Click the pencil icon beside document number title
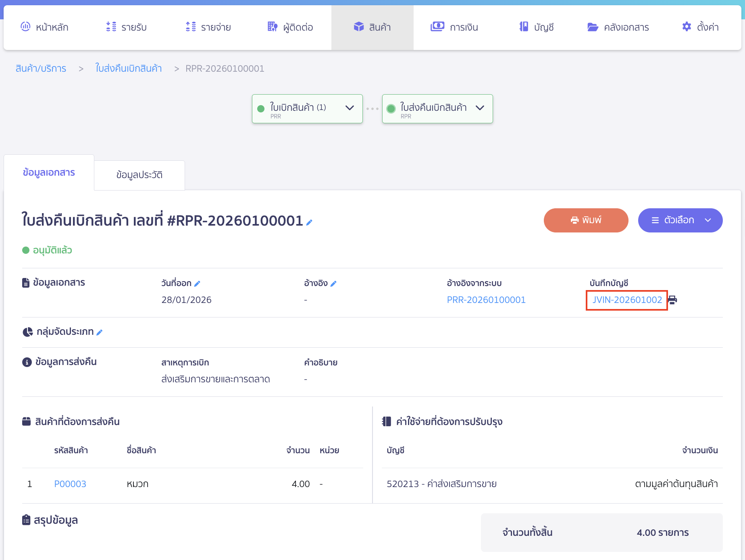 (309, 222)
